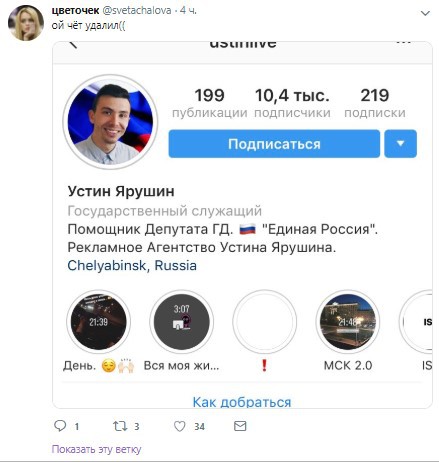This screenshot has height=462, width=439.
Task: Open the red exclamation mark highlight
Action: click(x=264, y=322)
